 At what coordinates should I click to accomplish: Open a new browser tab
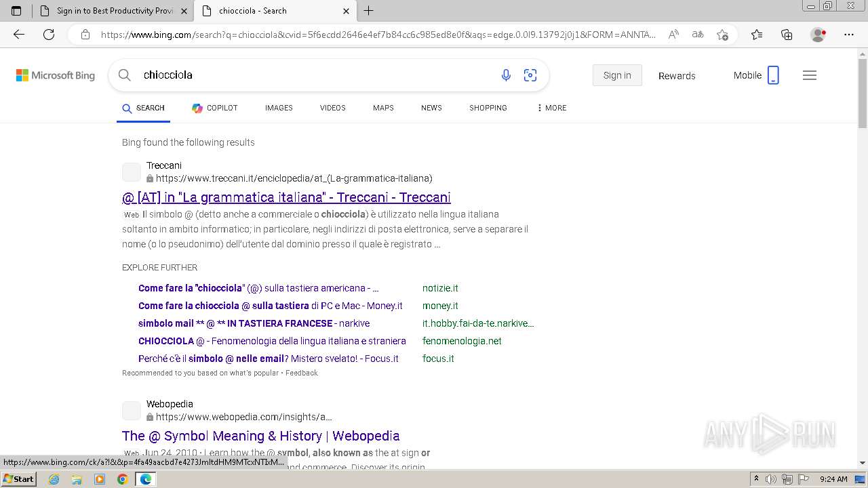click(x=369, y=11)
